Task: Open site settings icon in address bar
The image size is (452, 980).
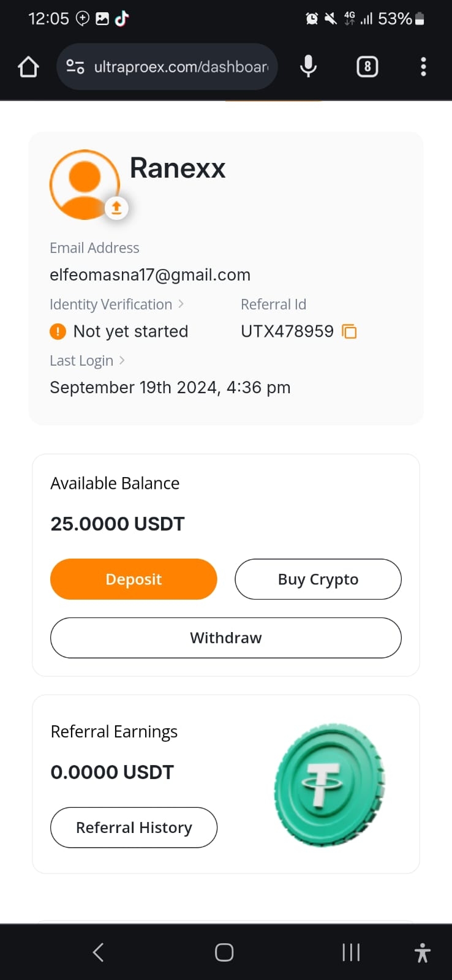Action: coord(75,67)
